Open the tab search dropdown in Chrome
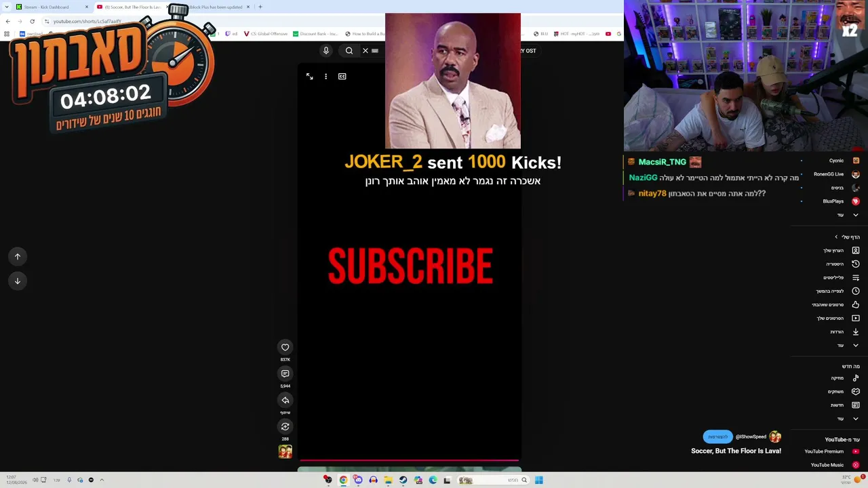The height and width of the screenshot is (488, 868). pos(7,7)
